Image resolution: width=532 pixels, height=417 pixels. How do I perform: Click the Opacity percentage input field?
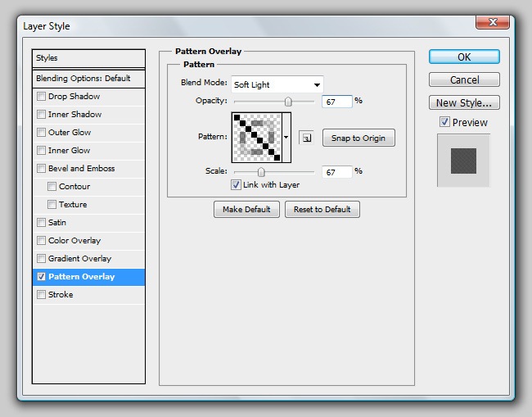point(337,102)
